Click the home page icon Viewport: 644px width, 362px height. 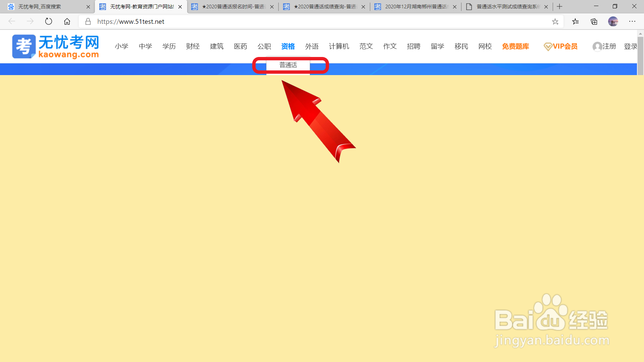pyautogui.click(x=67, y=21)
